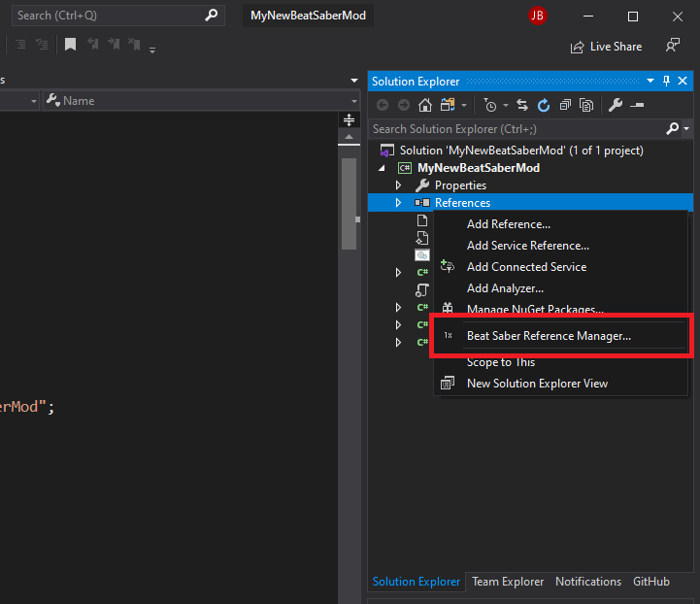700x604 pixels.
Task: Click the Live Share button
Action: pyautogui.click(x=606, y=47)
